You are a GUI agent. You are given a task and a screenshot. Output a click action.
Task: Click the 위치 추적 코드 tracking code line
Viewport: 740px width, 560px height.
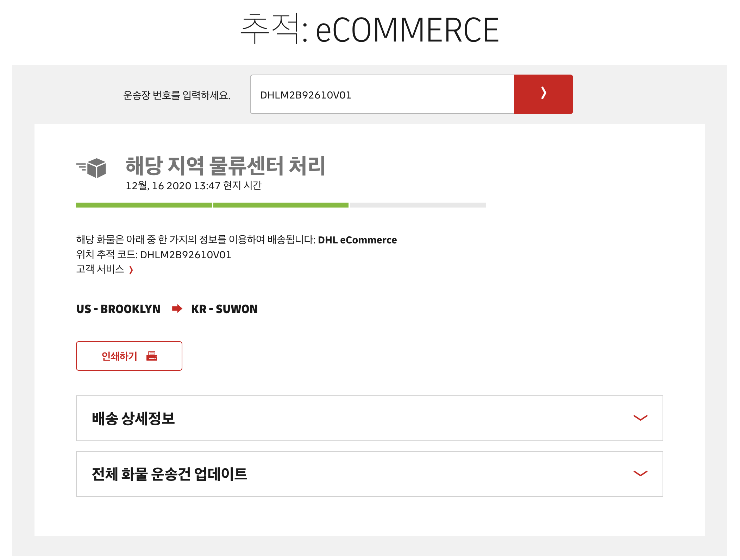click(154, 255)
